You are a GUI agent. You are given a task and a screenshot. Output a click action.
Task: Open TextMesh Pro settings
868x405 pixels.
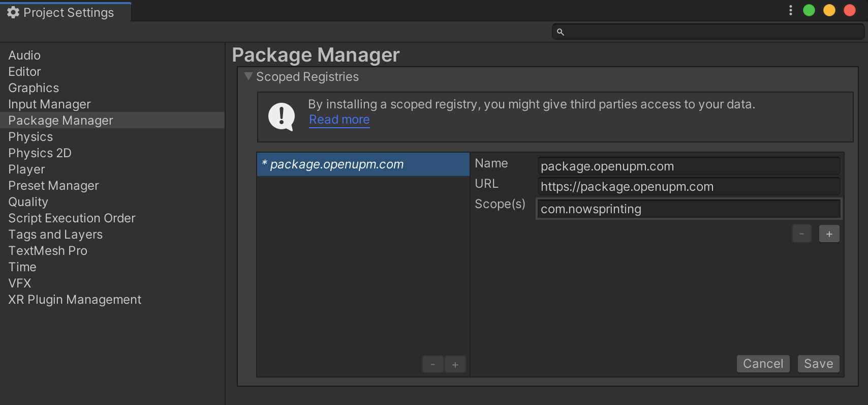pos(112,250)
